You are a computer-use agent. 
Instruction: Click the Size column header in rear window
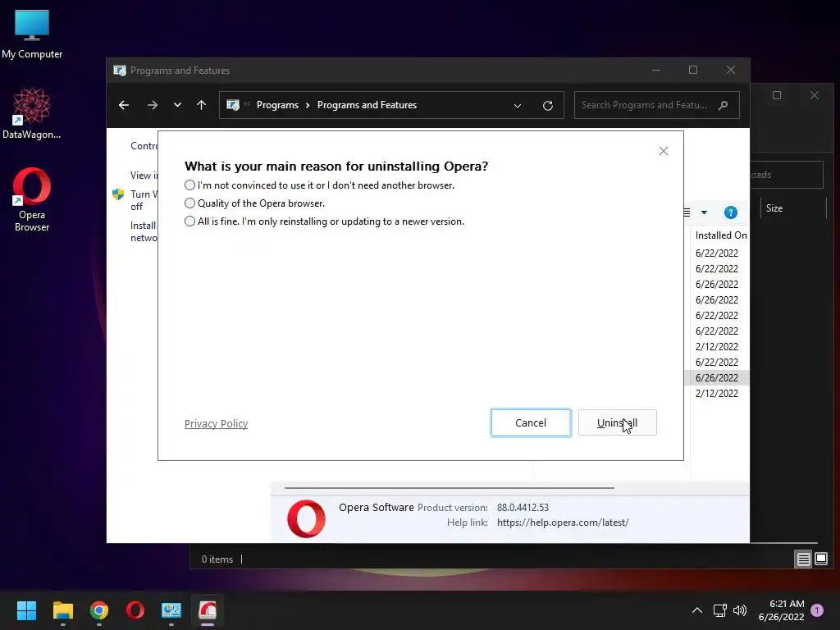(x=774, y=208)
